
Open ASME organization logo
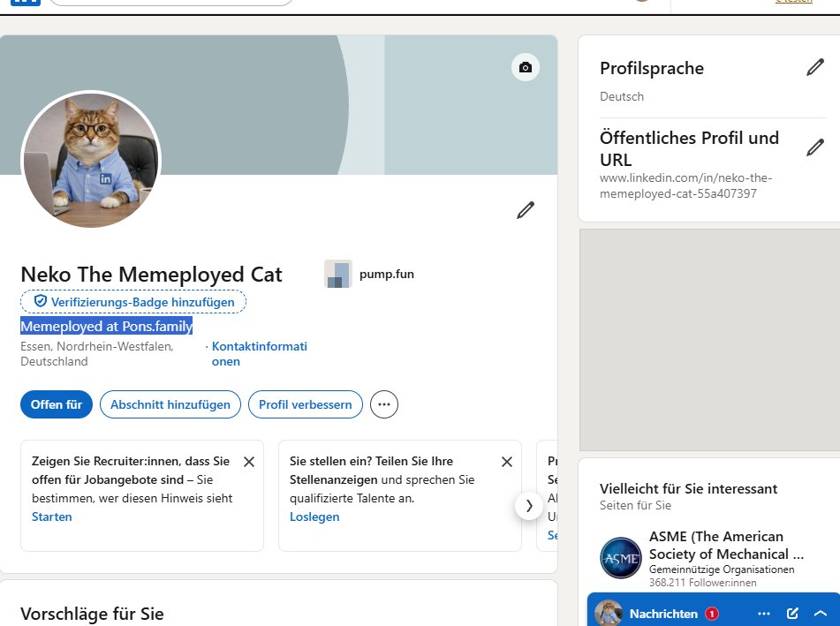click(x=620, y=558)
